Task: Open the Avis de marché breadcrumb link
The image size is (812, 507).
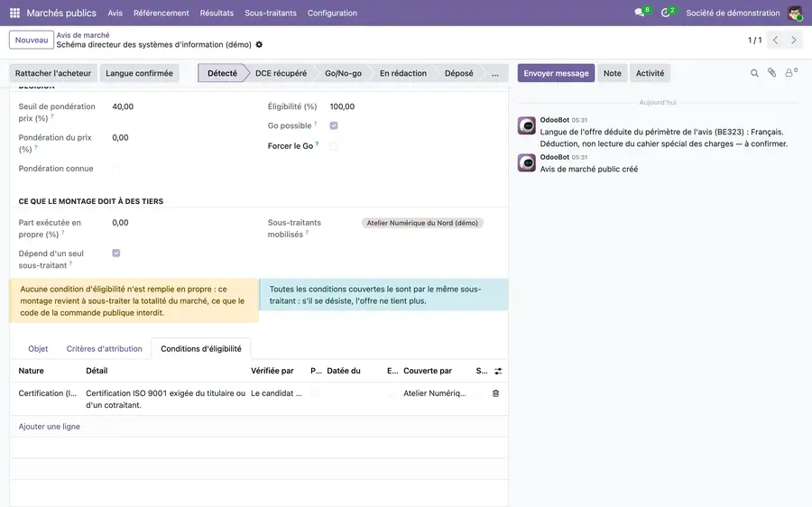Action: pyautogui.click(x=83, y=34)
